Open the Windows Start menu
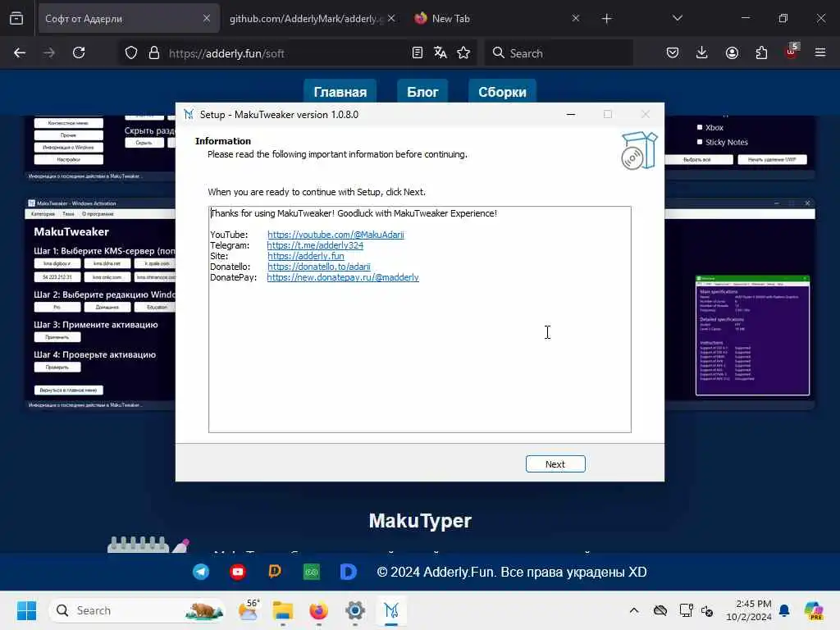 point(26,610)
